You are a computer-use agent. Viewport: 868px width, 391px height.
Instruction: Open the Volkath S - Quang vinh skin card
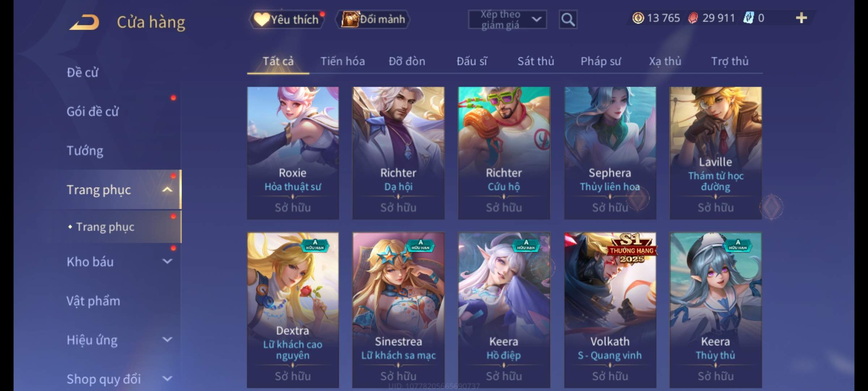(x=610, y=310)
